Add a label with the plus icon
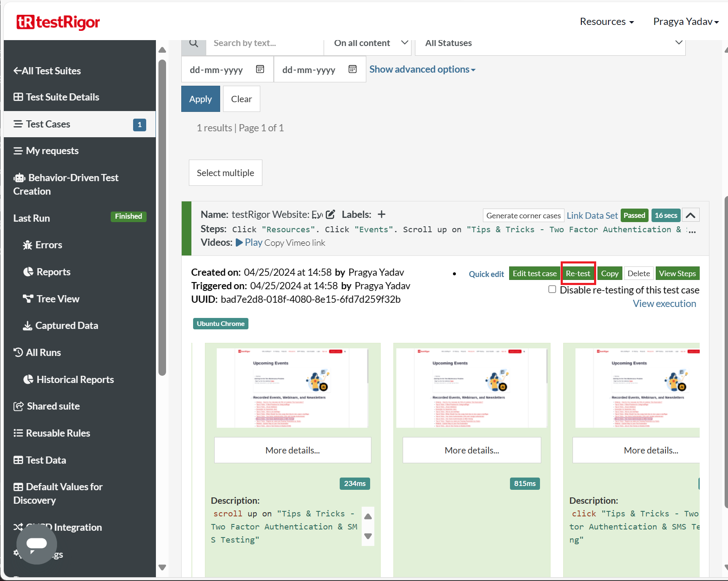728x581 pixels. 382,214
